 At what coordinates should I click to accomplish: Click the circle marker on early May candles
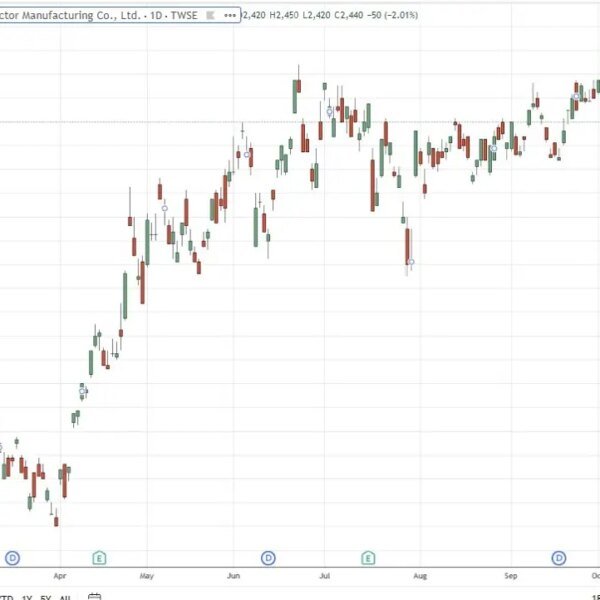pos(165,208)
